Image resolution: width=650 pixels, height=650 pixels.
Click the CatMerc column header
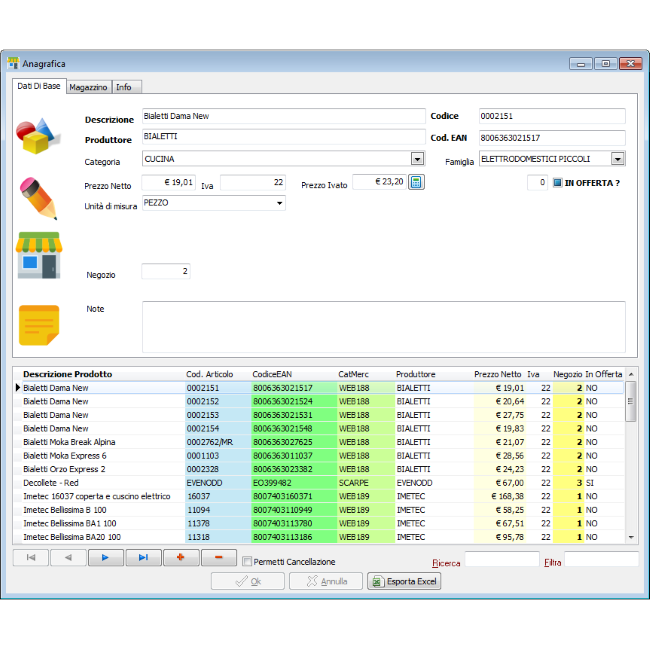click(x=353, y=374)
